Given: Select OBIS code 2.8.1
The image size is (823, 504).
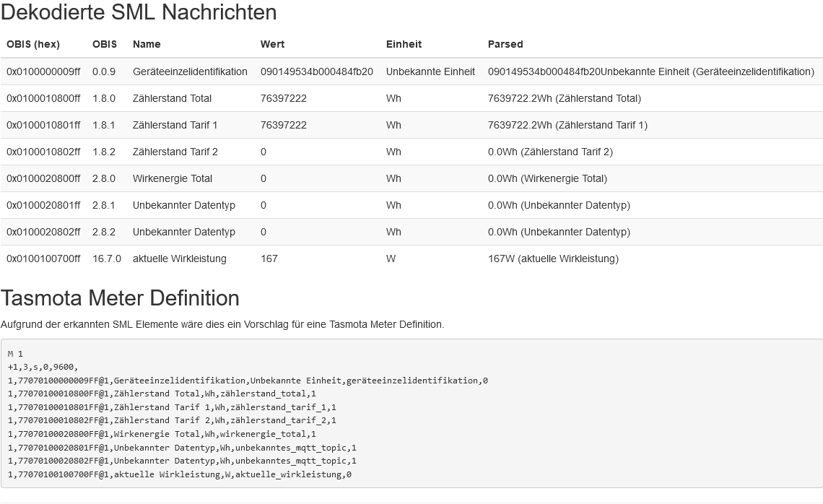Looking at the screenshot, I should point(104,205).
